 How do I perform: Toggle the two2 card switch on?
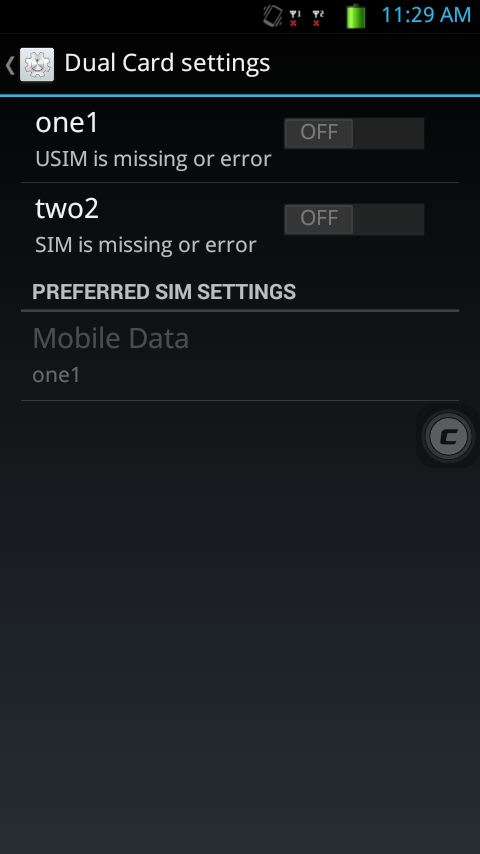click(x=354, y=219)
